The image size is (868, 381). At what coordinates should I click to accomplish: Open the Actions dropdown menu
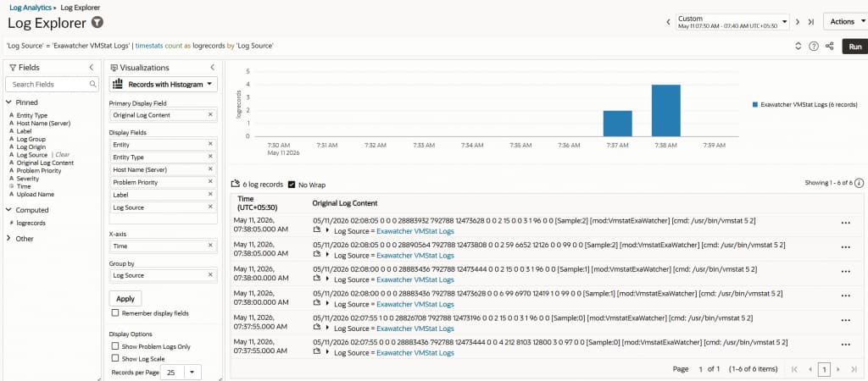click(x=845, y=21)
